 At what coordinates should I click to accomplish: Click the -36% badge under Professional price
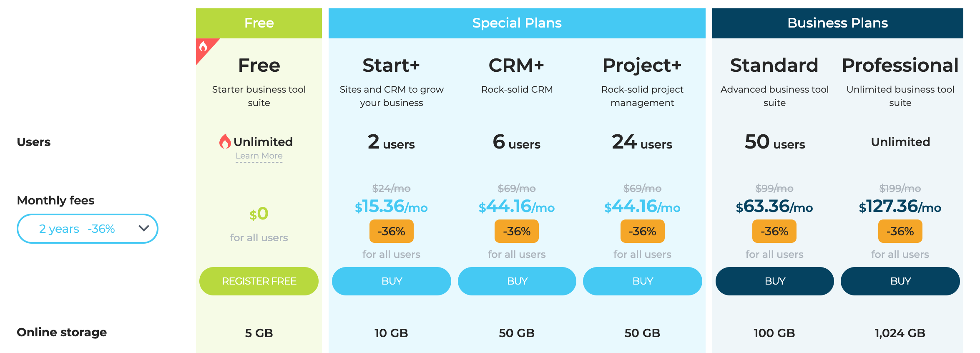coord(900,231)
